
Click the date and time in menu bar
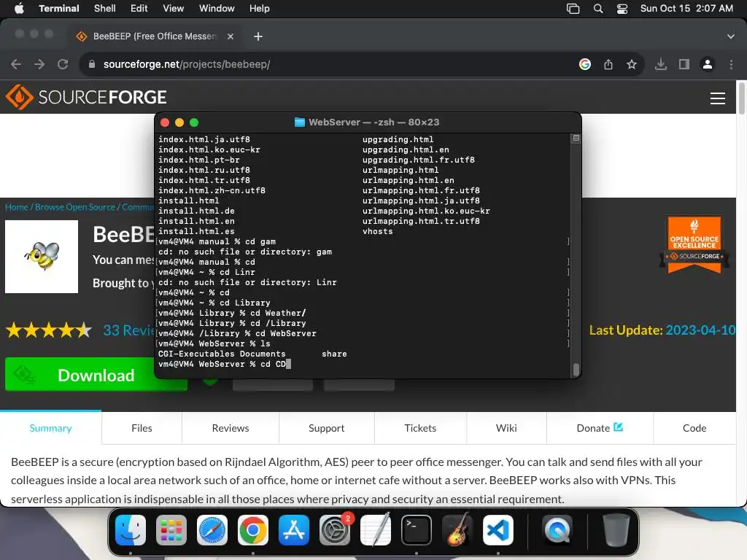(x=686, y=9)
